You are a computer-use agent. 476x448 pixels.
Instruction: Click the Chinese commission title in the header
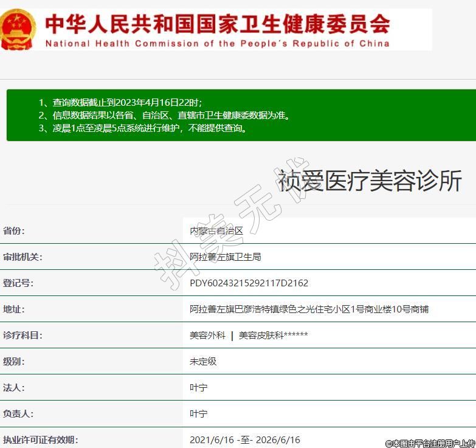pos(217,24)
